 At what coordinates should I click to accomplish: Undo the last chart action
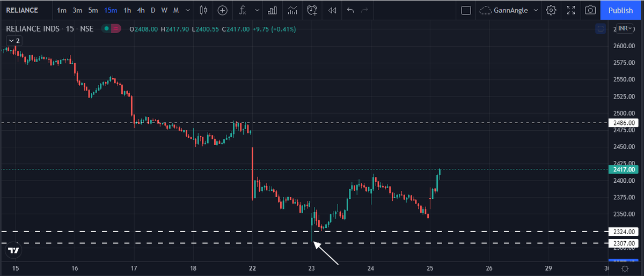coord(350,10)
